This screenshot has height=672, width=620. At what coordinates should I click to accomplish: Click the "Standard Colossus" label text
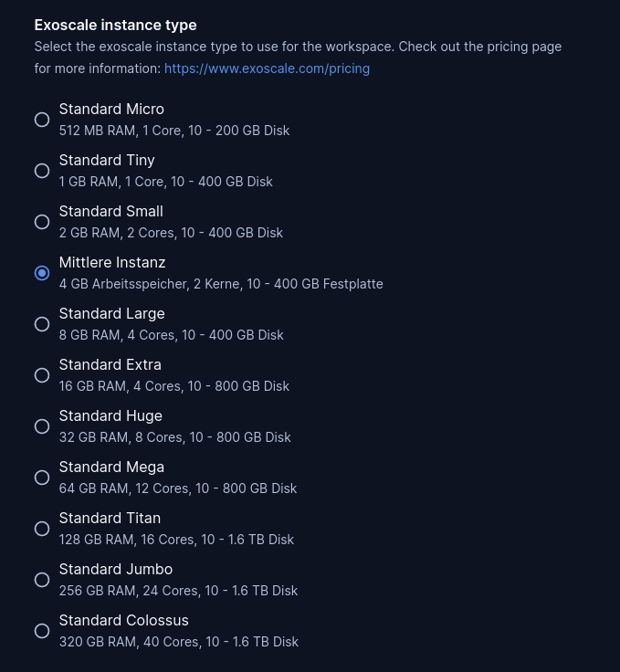(123, 621)
